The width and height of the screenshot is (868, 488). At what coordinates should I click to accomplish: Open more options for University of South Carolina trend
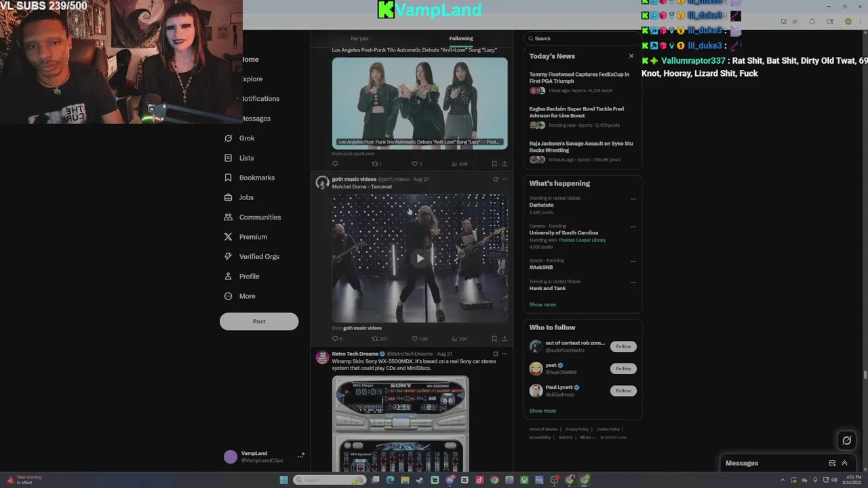633,227
